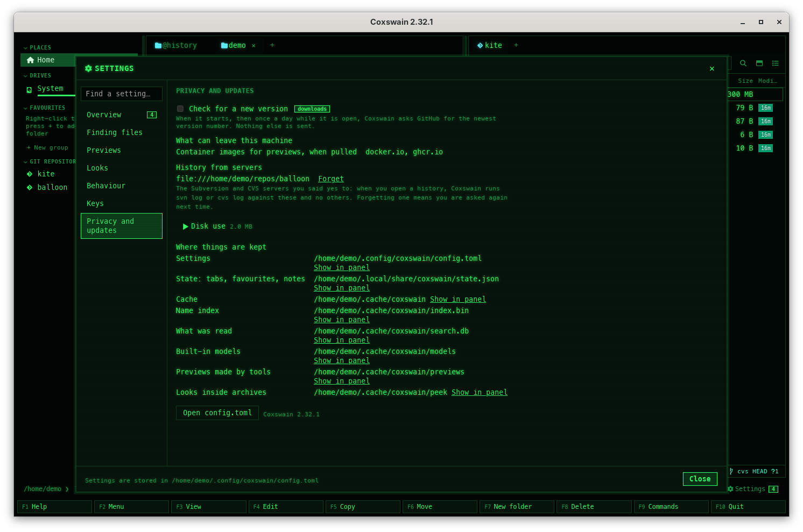Select the Home icon under Places

click(31, 60)
